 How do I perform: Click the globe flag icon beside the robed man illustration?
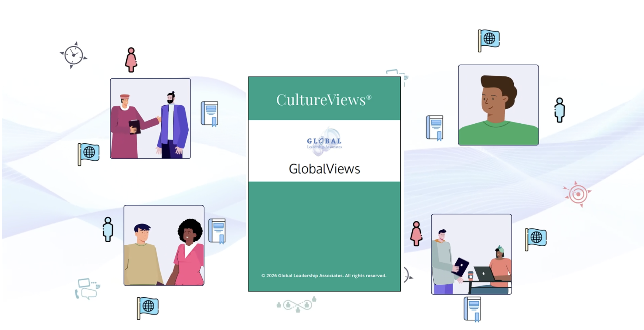(x=89, y=154)
